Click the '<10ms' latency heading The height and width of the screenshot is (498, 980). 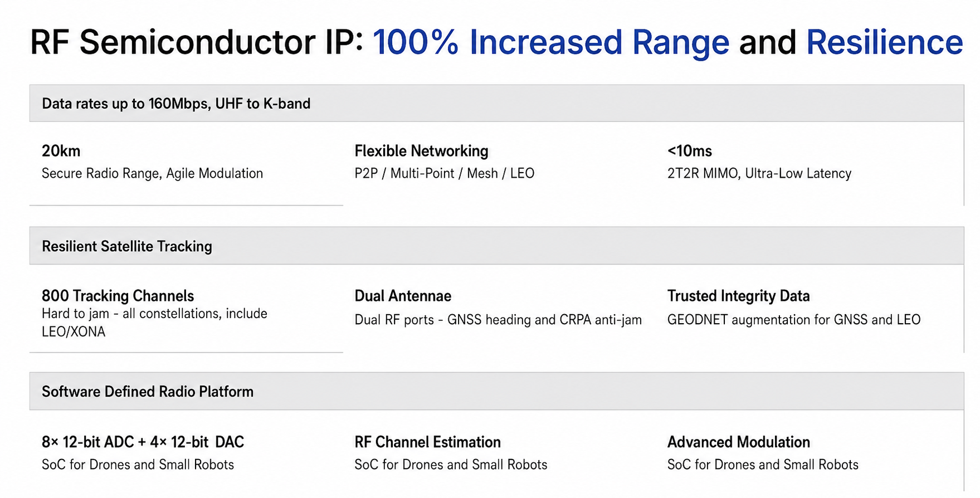coord(689,151)
